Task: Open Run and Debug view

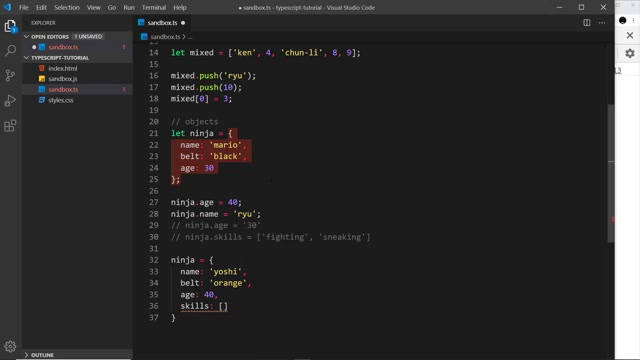Action: [x=10, y=100]
